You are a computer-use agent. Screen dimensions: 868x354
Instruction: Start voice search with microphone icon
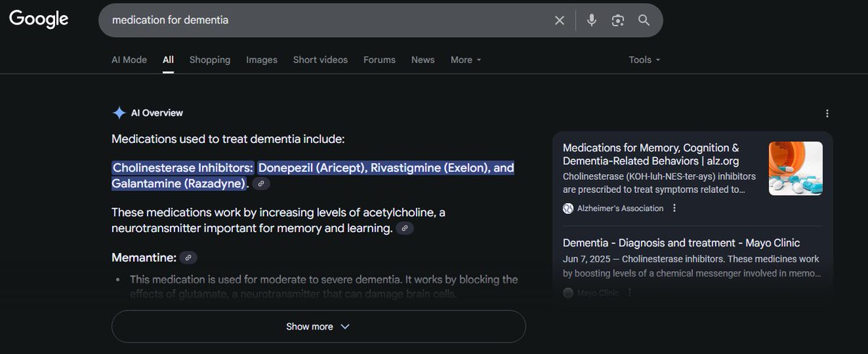tap(592, 20)
